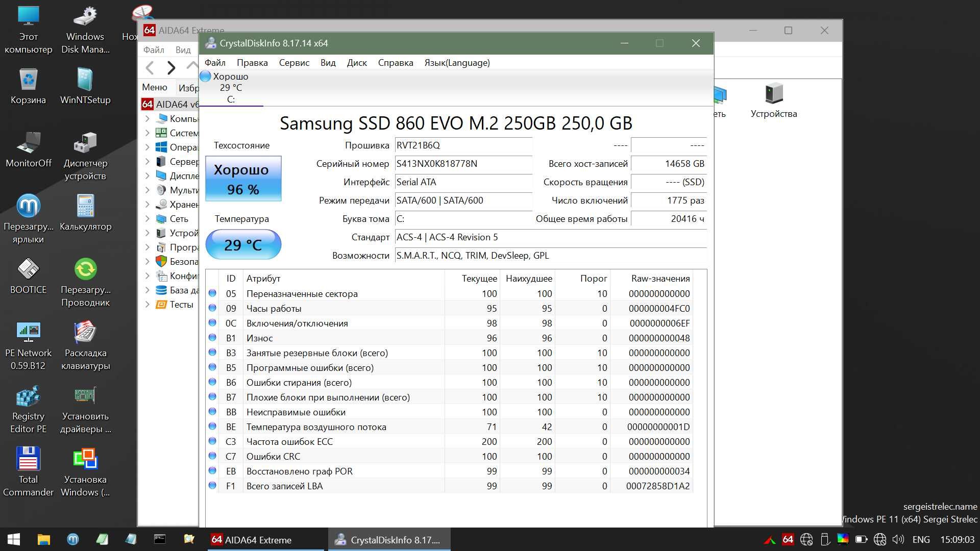Select 'Часы работы' attribute row 09

point(449,308)
